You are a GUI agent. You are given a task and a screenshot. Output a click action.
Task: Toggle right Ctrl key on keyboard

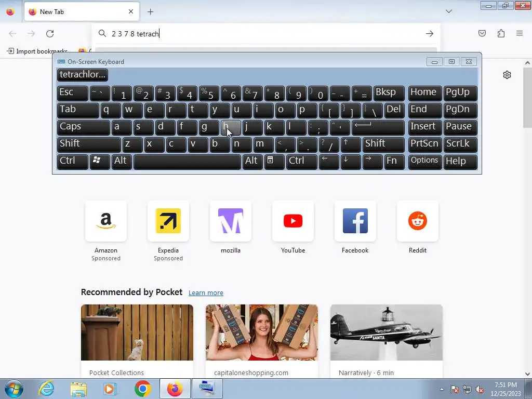click(x=301, y=162)
